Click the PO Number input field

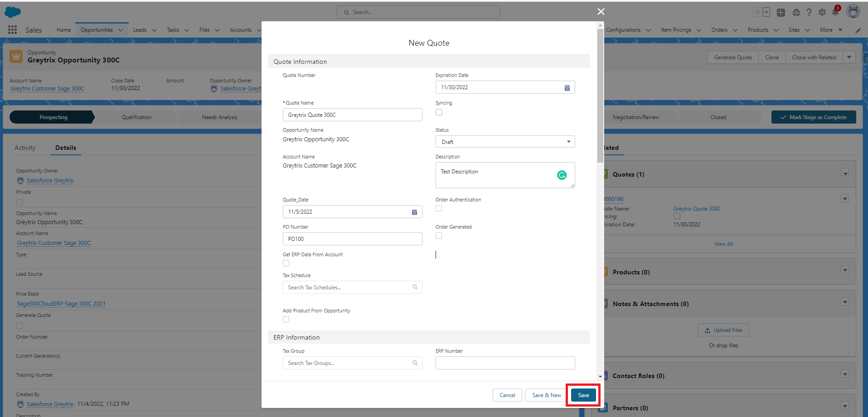(x=353, y=239)
